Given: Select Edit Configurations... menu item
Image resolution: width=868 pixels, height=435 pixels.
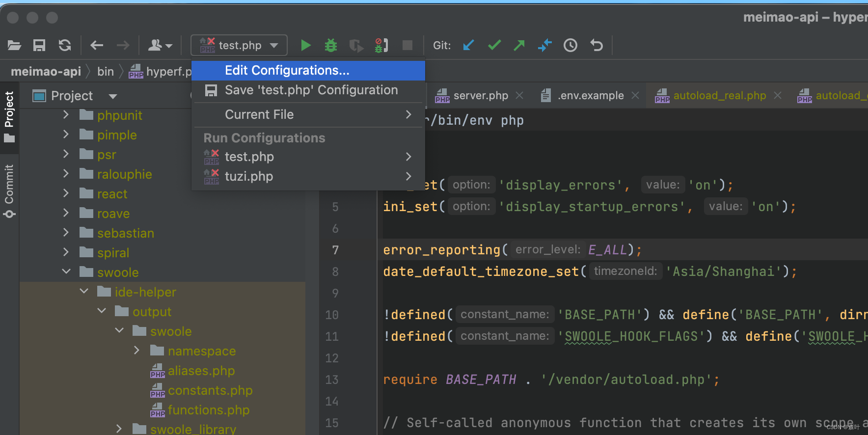Looking at the screenshot, I should click(x=308, y=70).
